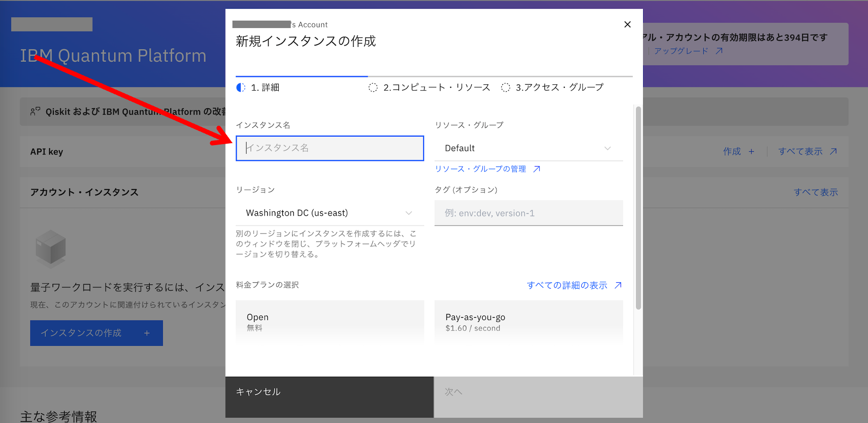Screen dimensions: 868x423
Task: Click the instance name input field
Action: click(330, 148)
